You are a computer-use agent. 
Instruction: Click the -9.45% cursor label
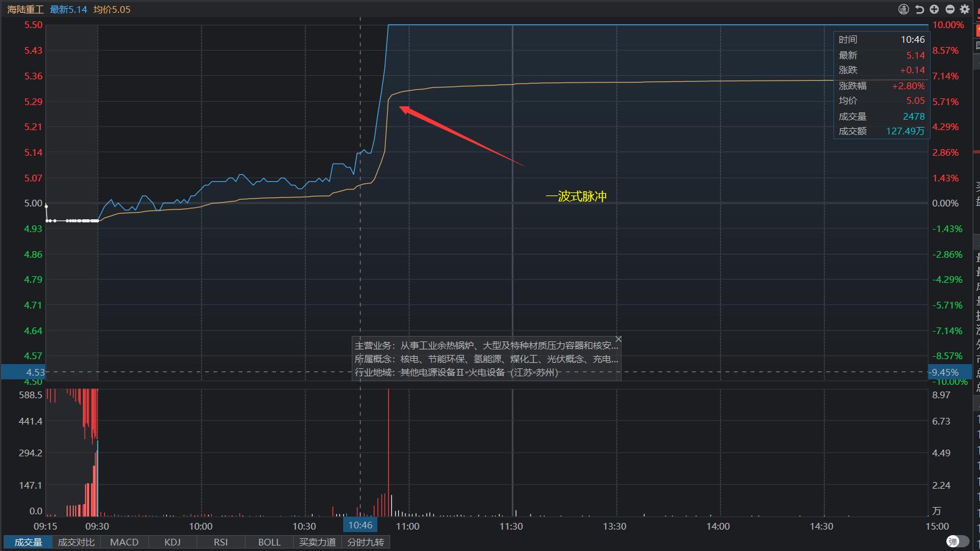click(x=949, y=372)
